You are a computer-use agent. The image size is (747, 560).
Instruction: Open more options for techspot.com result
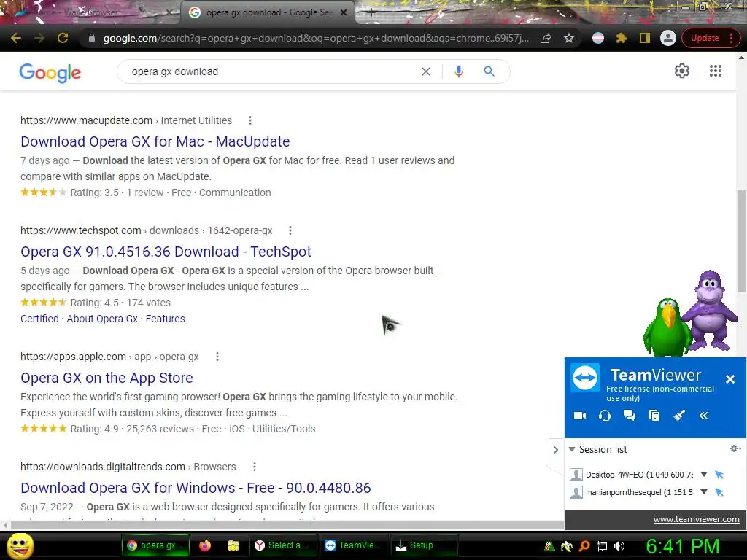(x=290, y=230)
